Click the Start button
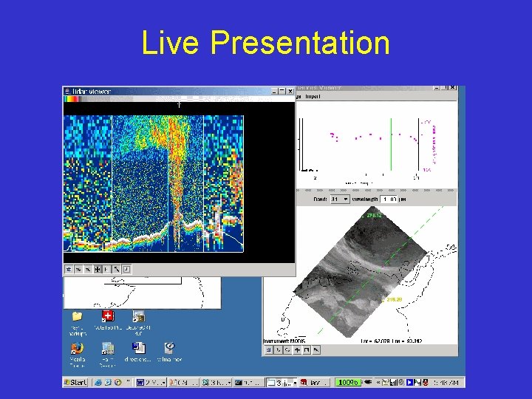Screen dimensions: 532x399 point(75,383)
